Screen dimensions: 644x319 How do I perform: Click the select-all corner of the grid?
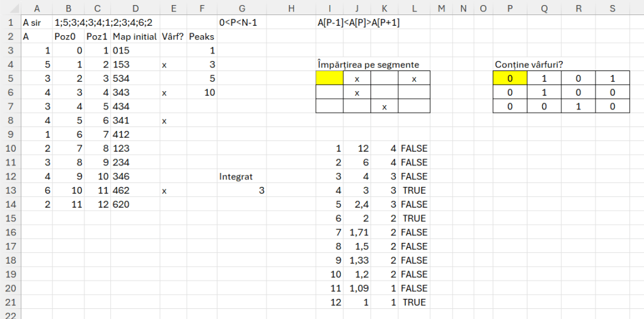[10, 8]
